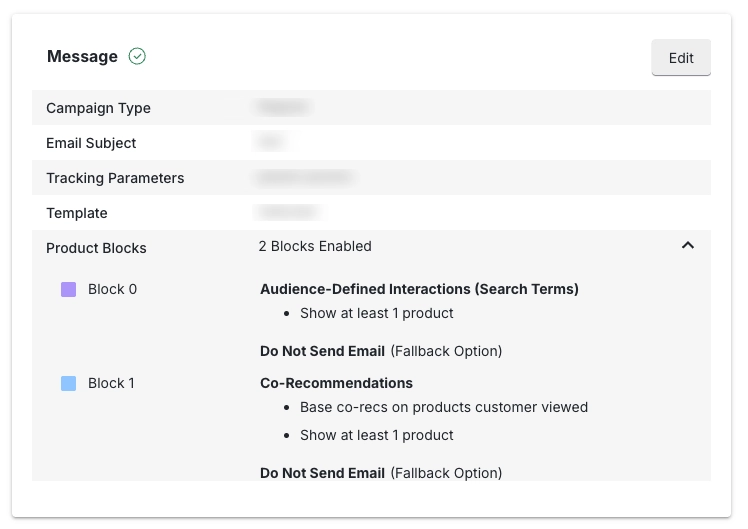The width and height of the screenshot is (748, 529).
Task: Click the Tracking Parameters row label
Action: (115, 178)
